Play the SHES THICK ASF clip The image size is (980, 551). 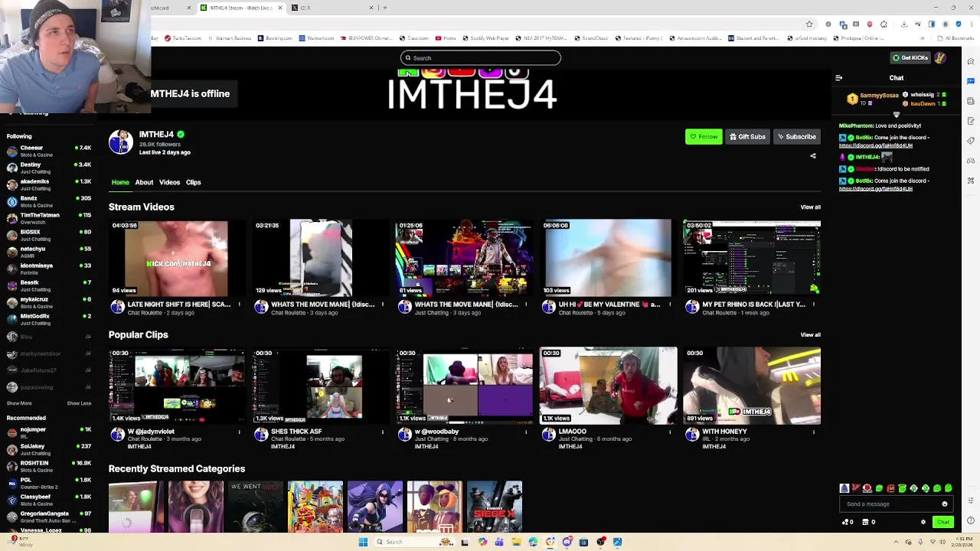click(320, 386)
